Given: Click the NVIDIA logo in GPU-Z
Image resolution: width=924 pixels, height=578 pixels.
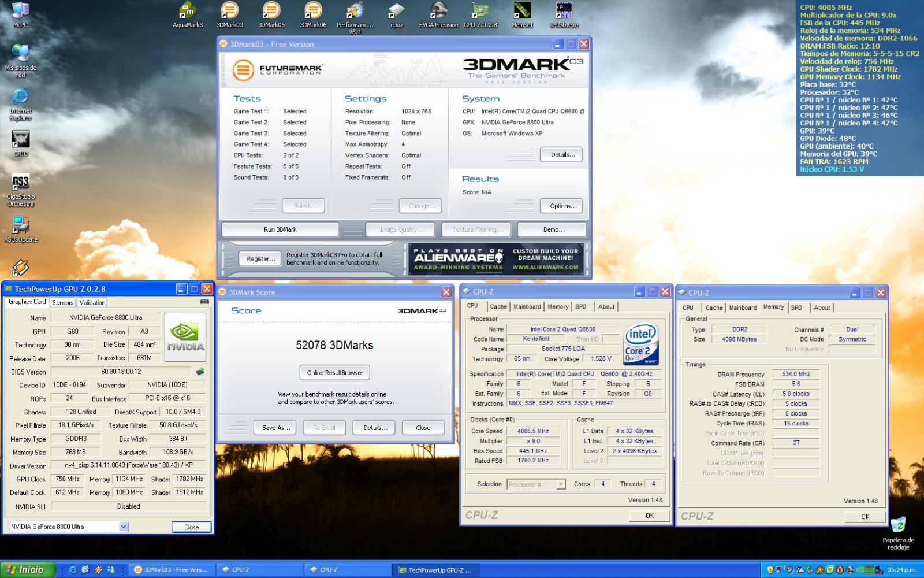Looking at the screenshot, I should (x=185, y=337).
